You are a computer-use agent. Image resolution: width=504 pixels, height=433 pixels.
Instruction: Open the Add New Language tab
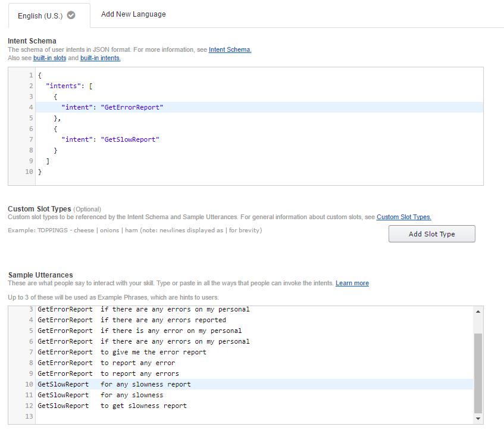coord(133,14)
